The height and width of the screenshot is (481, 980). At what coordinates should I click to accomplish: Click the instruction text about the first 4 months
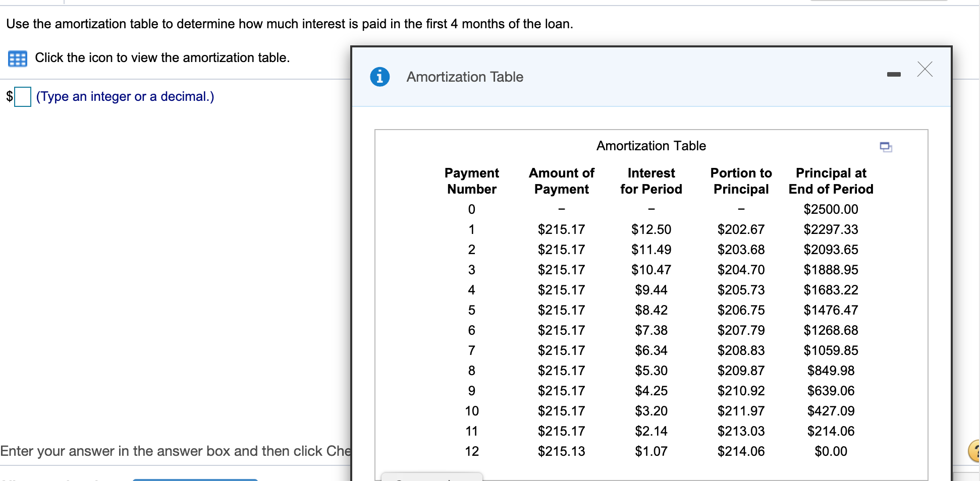[289, 23]
